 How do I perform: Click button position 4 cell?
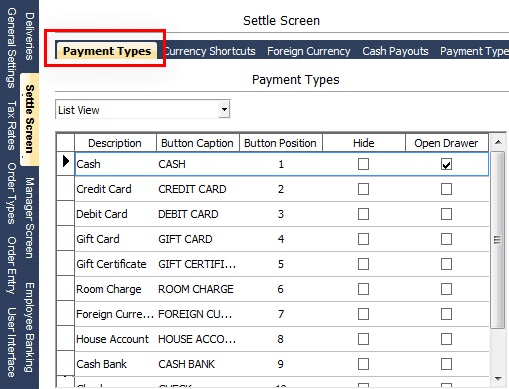pos(281,239)
